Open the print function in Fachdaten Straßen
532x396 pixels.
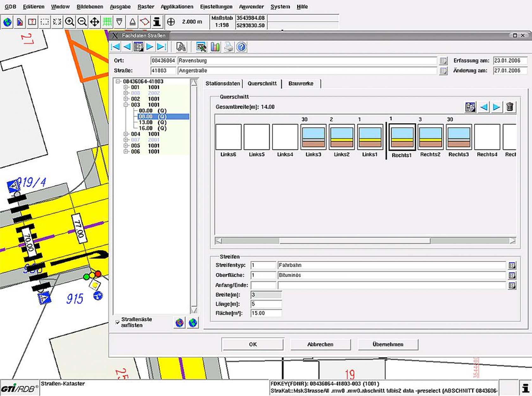click(229, 47)
